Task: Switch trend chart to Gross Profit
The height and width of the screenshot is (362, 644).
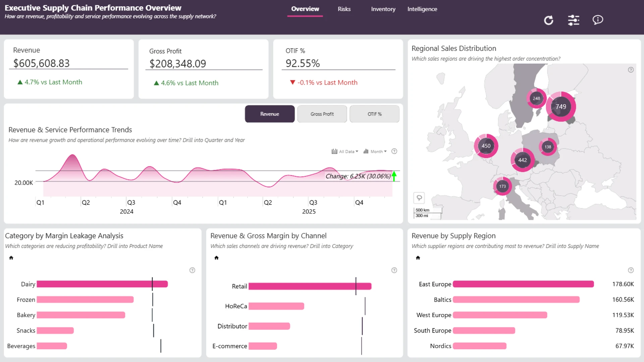Action: 322,114
